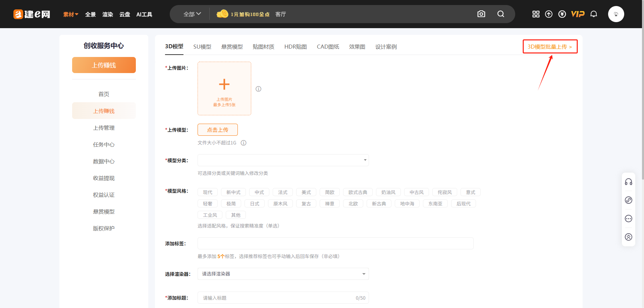Open the grid apps icon in header
This screenshot has width=644, height=308.
tap(536, 14)
